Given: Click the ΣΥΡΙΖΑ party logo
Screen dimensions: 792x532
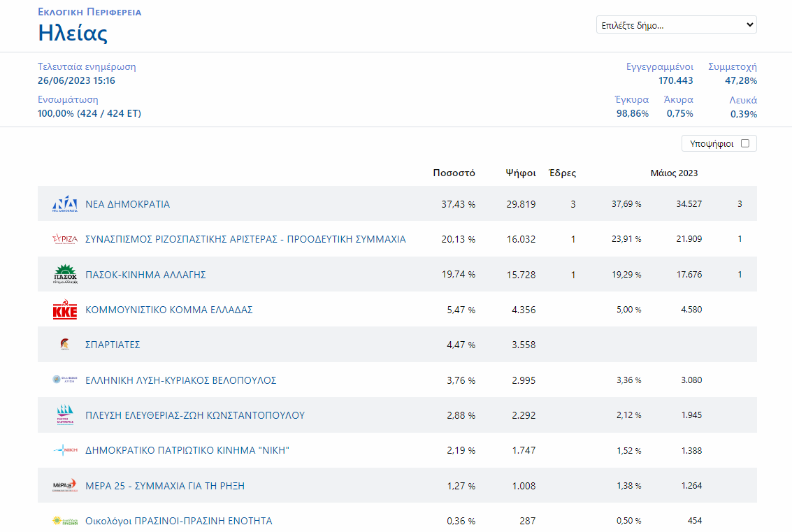Looking at the screenshot, I should pyautogui.click(x=65, y=239).
